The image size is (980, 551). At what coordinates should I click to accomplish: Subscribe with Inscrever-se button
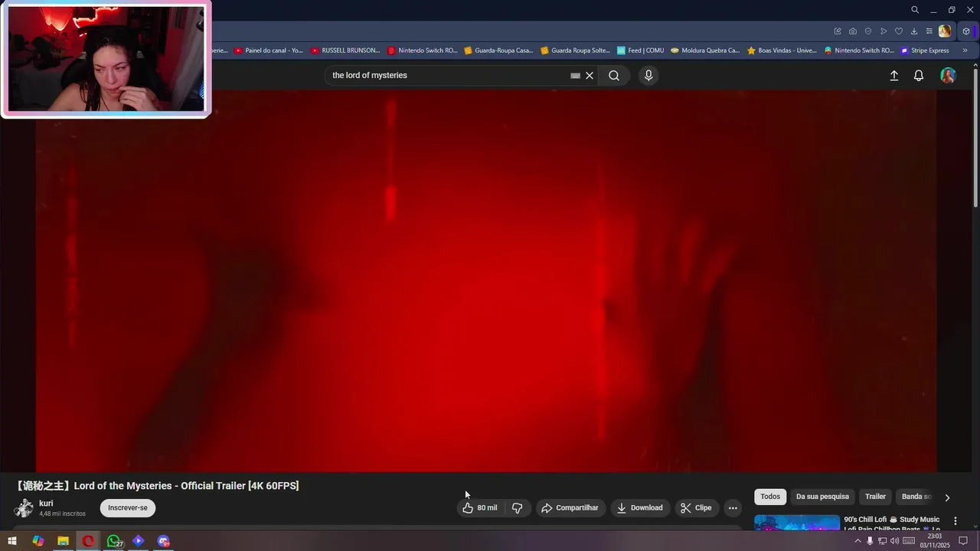128,508
